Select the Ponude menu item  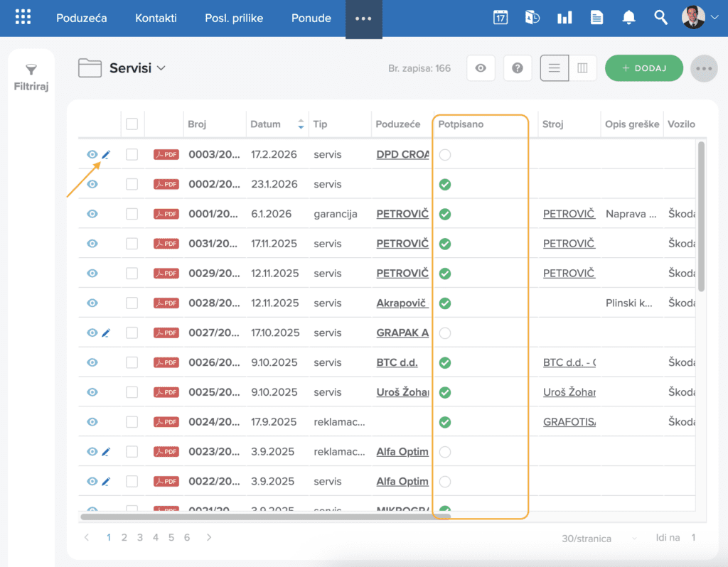[x=311, y=18]
